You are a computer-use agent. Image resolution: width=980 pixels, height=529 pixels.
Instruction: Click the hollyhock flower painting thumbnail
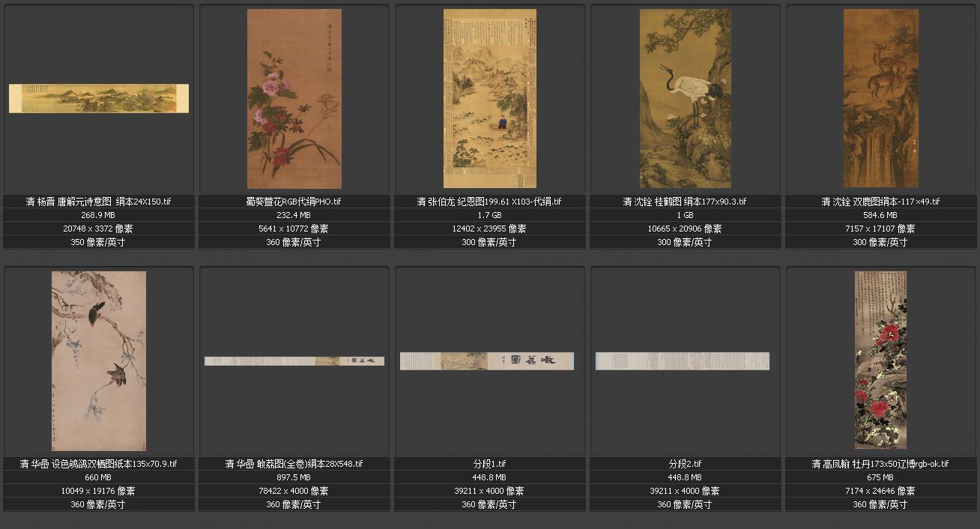294,99
